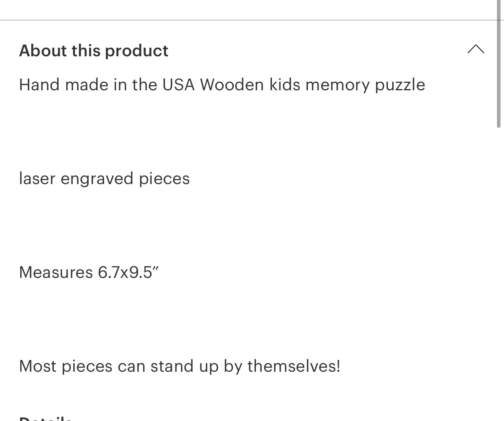Collapse the About this product section
The width and height of the screenshot is (504, 421).
475,50
